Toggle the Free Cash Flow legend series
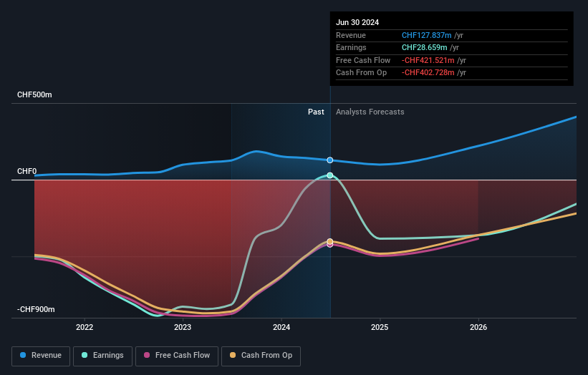The image size is (588, 375). (177, 356)
